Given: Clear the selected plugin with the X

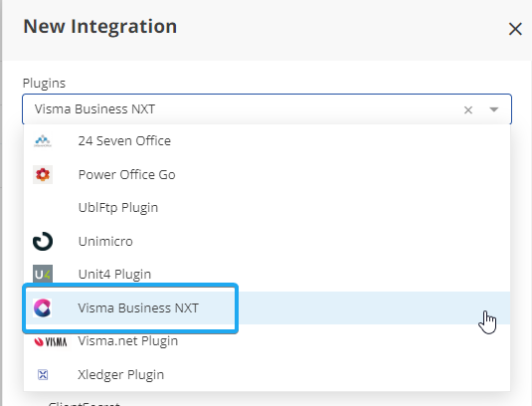Looking at the screenshot, I should click(x=468, y=109).
